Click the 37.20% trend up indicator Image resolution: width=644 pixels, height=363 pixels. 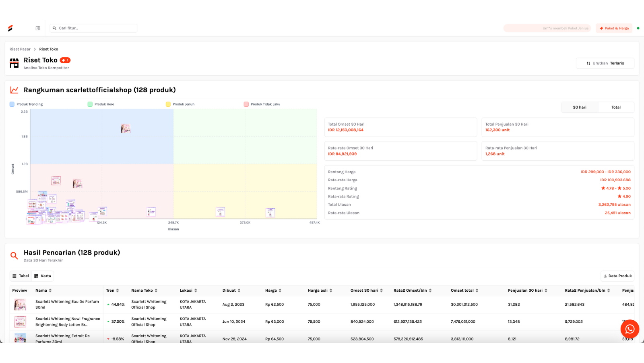116,322
